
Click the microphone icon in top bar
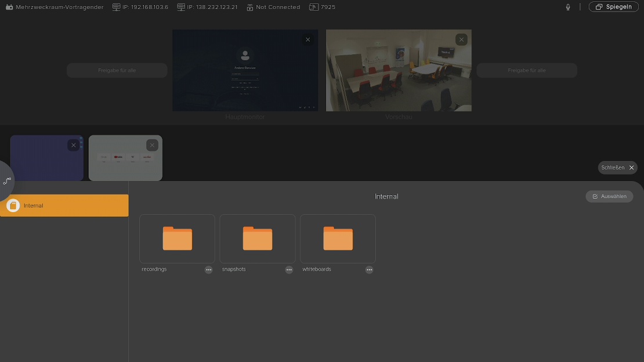click(x=568, y=7)
